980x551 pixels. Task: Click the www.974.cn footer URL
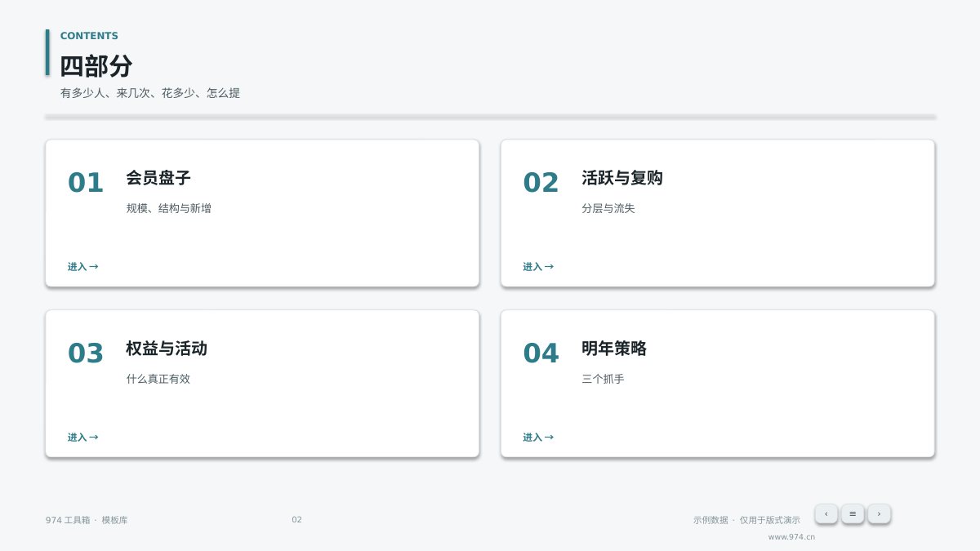(x=791, y=537)
